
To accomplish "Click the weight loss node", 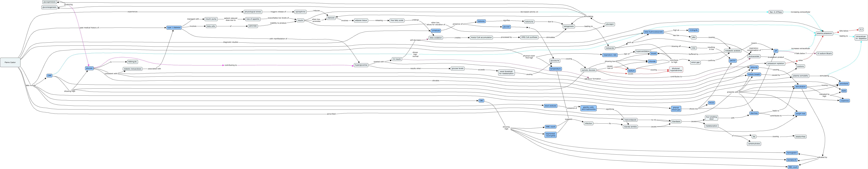I will point(800,114).
